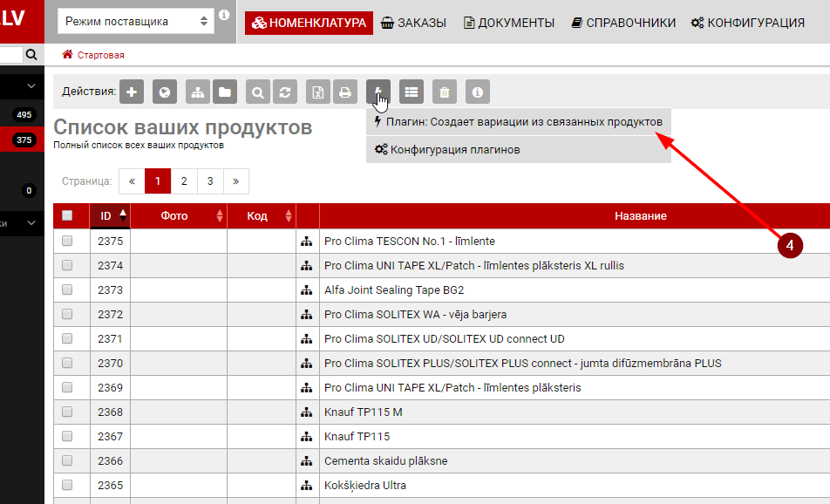The image size is (830, 504).
Task: Click the info icon next to mode selector
Action: pyautogui.click(x=224, y=15)
